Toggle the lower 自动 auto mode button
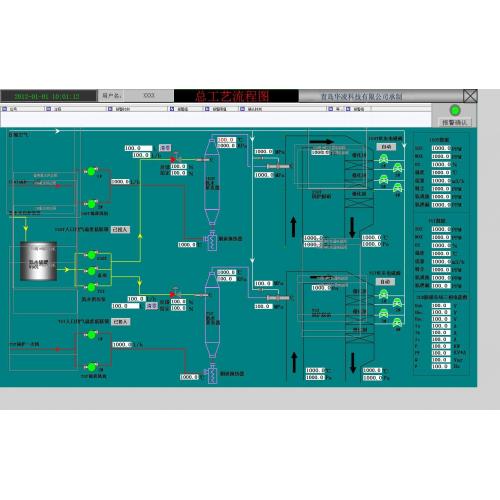500x500 pixels. (386, 282)
